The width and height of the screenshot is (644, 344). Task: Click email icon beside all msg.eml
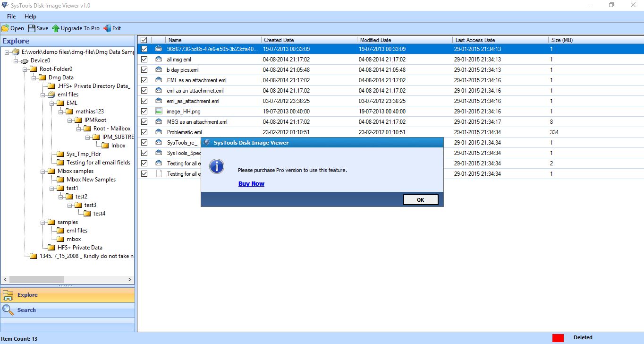(x=159, y=59)
